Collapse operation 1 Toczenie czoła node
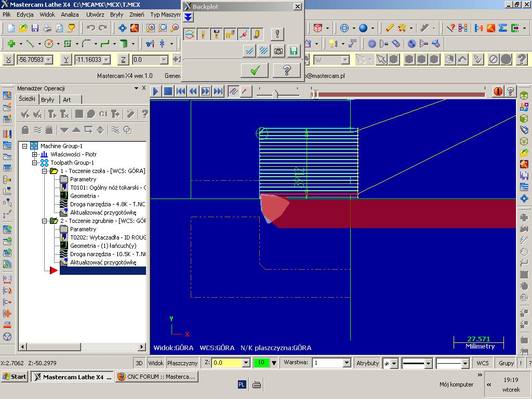This screenshot has height=399, width=532. (x=45, y=171)
